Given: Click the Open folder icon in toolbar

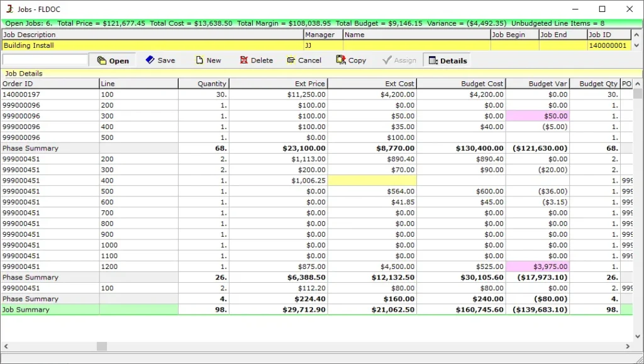Looking at the screenshot, I should (x=102, y=60).
